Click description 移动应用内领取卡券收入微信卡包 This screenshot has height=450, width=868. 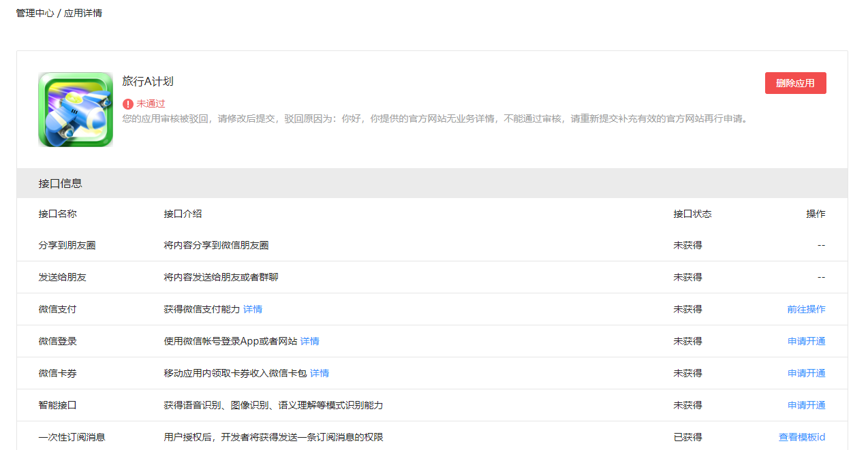[235, 373]
